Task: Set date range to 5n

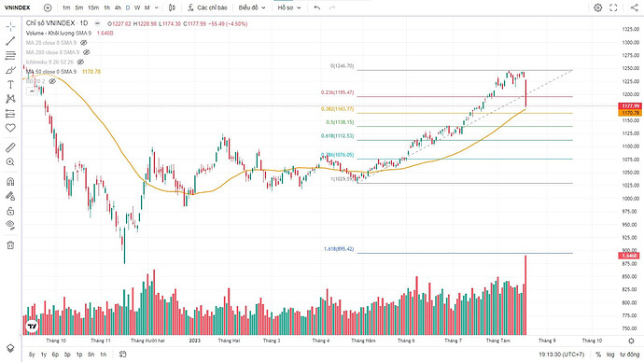Action: (91, 355)
